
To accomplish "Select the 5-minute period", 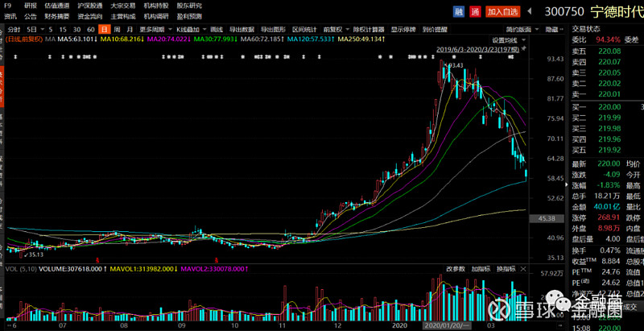I will pyautogui.click(x=51, y=30).
